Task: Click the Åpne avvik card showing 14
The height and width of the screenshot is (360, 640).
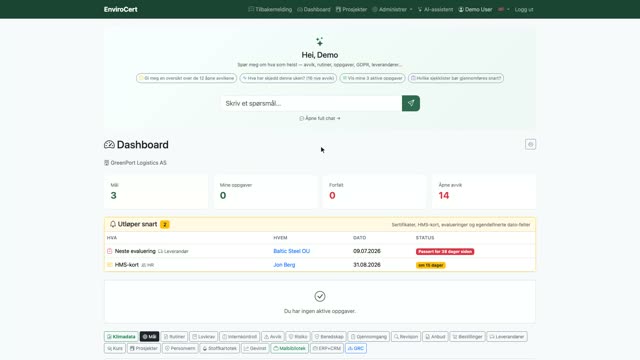Action: pos(484,192)
